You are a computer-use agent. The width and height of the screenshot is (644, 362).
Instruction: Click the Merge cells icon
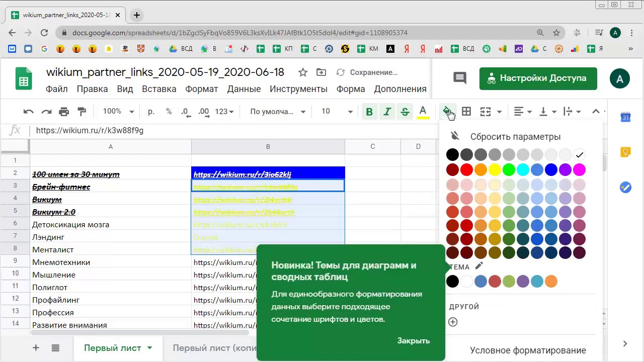(x=486, y=112)
